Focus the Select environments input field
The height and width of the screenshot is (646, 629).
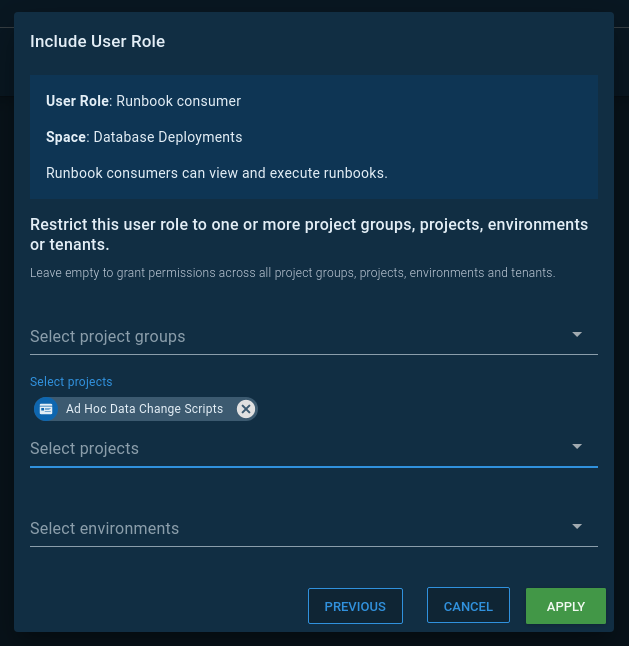click(290, 528)
